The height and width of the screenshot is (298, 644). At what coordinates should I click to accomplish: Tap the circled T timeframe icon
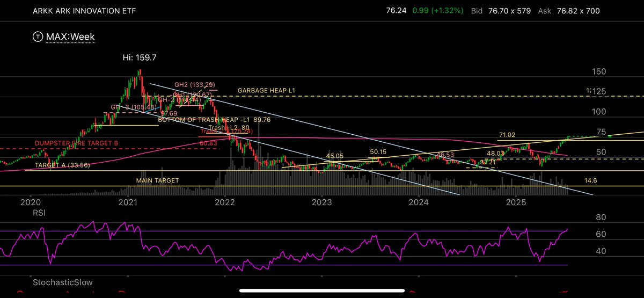pos(37,37)
